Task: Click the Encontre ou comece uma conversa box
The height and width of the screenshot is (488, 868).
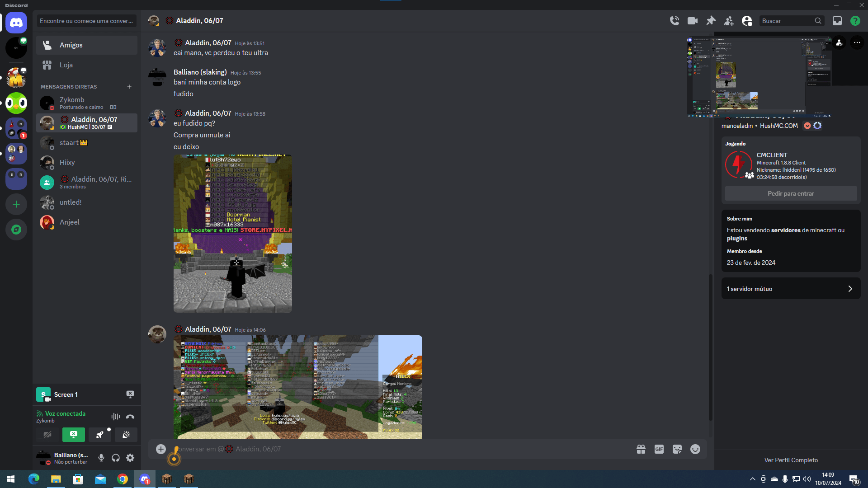Action: 87,21
